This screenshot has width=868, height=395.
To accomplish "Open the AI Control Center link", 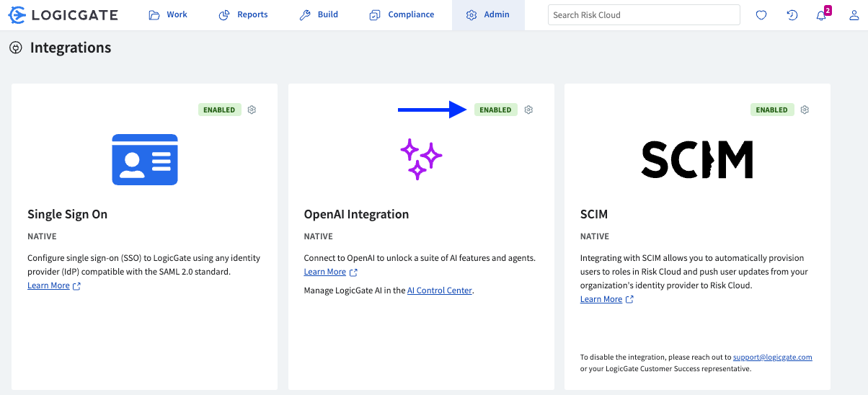I will coord(440,290).
